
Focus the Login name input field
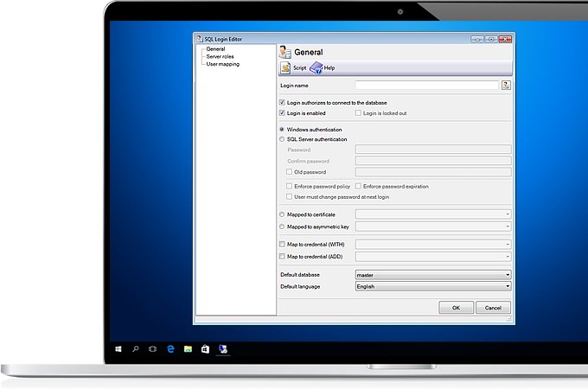[x=427, y=85]
